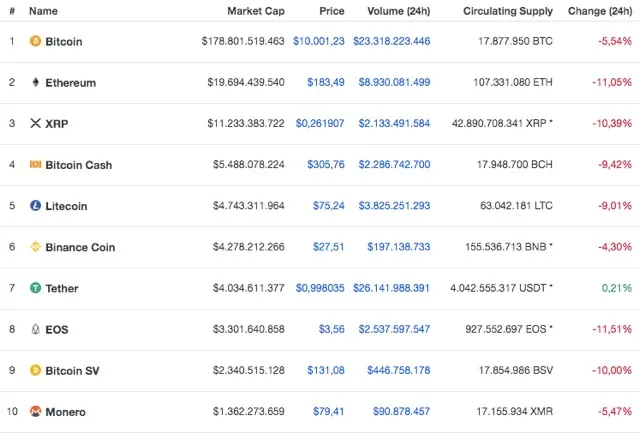Screen dimensions: 640x434
Task: Click the Ethereum diamond icon
Action: pos(36,82)
